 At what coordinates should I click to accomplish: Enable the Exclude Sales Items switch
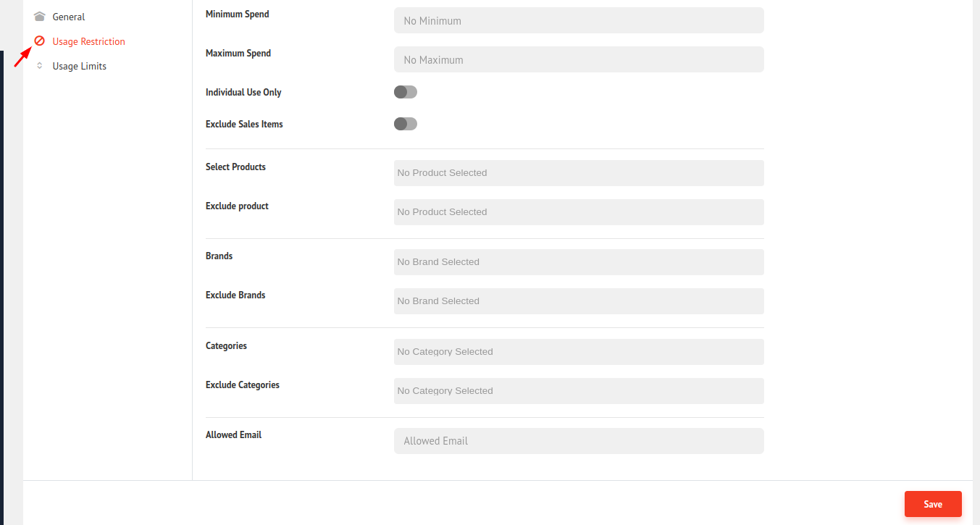point(406,124)
